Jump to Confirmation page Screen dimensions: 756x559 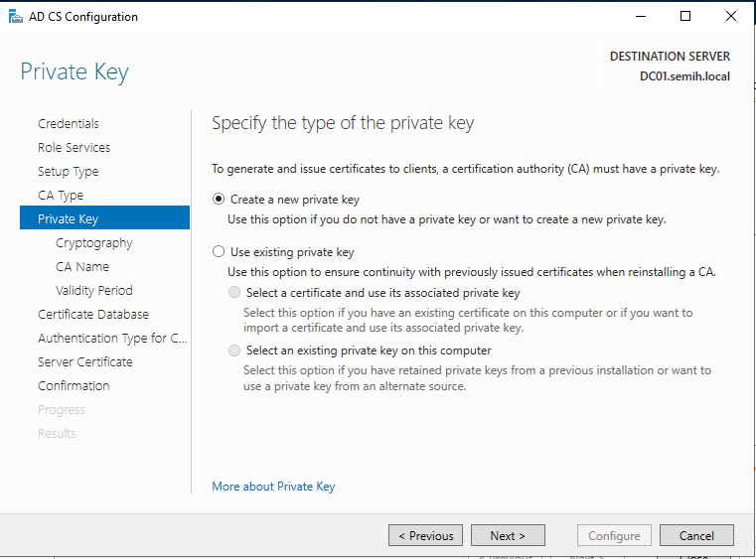(x=74, y=385)
